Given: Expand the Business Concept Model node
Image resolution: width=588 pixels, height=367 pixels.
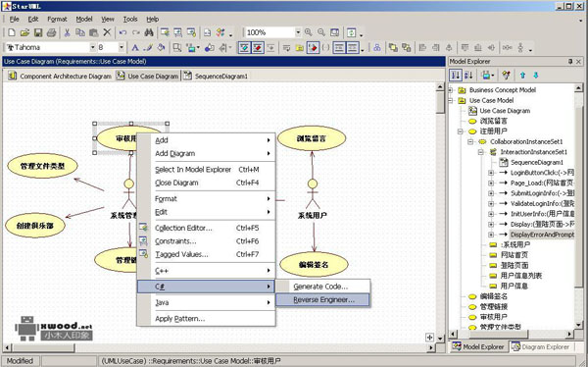Looking at the screenshot, I should 451,90.
